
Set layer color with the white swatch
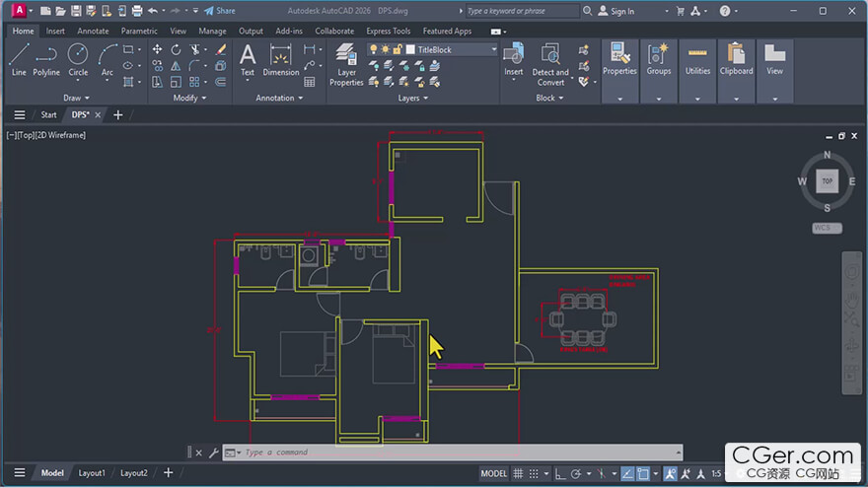tap(410, 50)
